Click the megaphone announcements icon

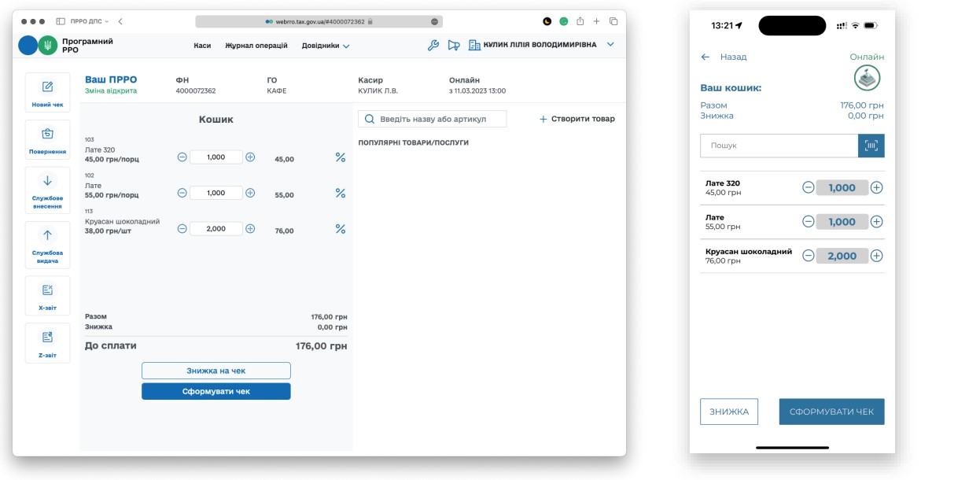pyautogui.click(x=454, y=46)
